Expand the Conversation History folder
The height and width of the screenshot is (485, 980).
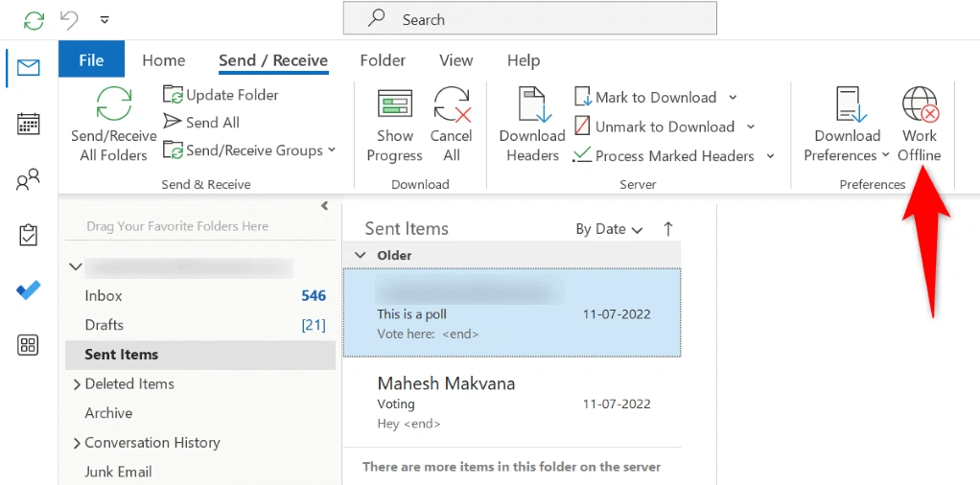(x=77, y=443)
